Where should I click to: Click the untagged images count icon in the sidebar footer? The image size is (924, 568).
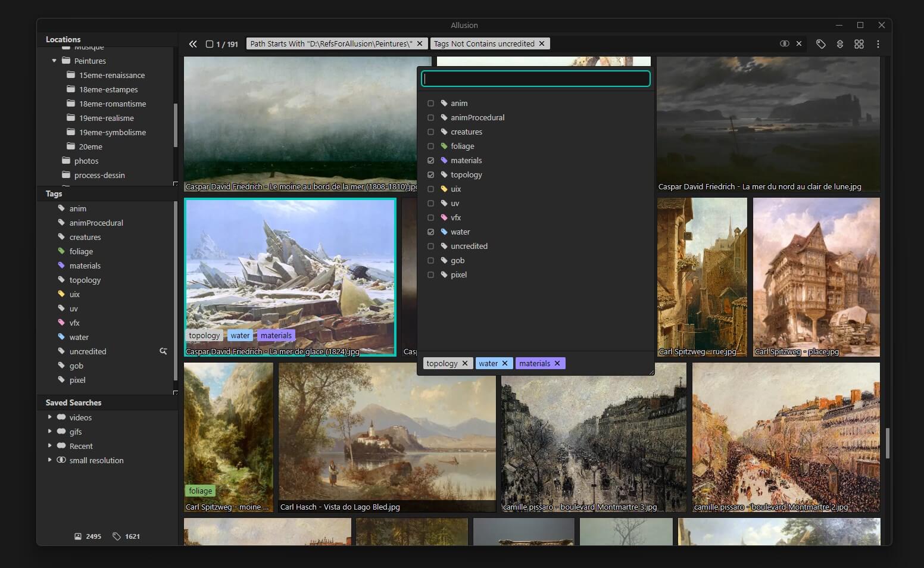(x=117, y=536)
